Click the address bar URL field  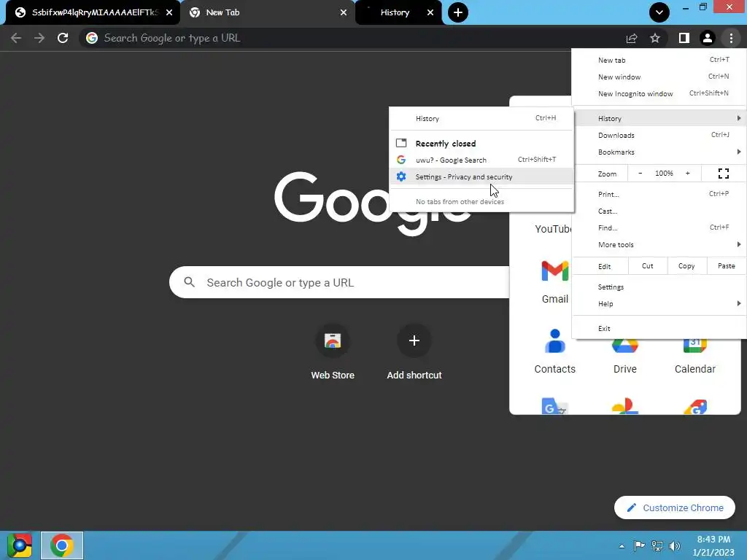tap(352, 38)
